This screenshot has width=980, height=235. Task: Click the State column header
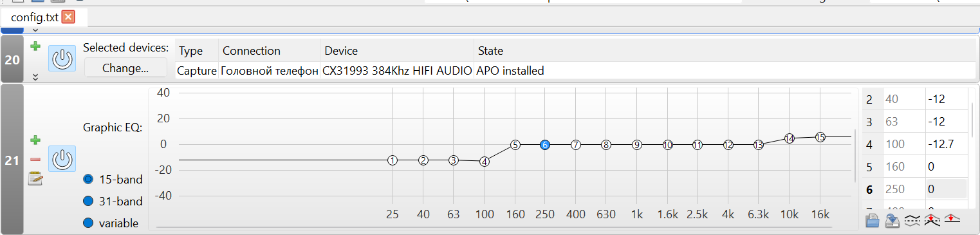[x=725, y=51]
